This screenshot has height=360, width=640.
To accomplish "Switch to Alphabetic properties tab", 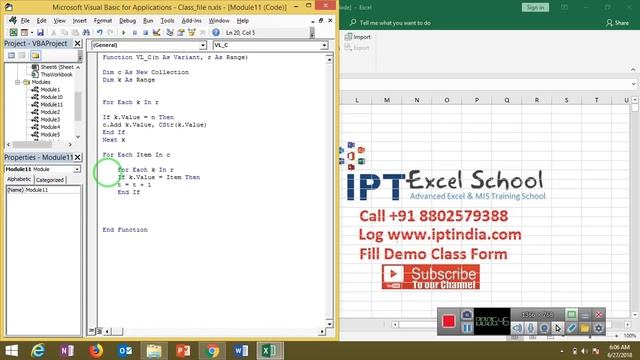I will pyautogui.click(x=19, y=179).
